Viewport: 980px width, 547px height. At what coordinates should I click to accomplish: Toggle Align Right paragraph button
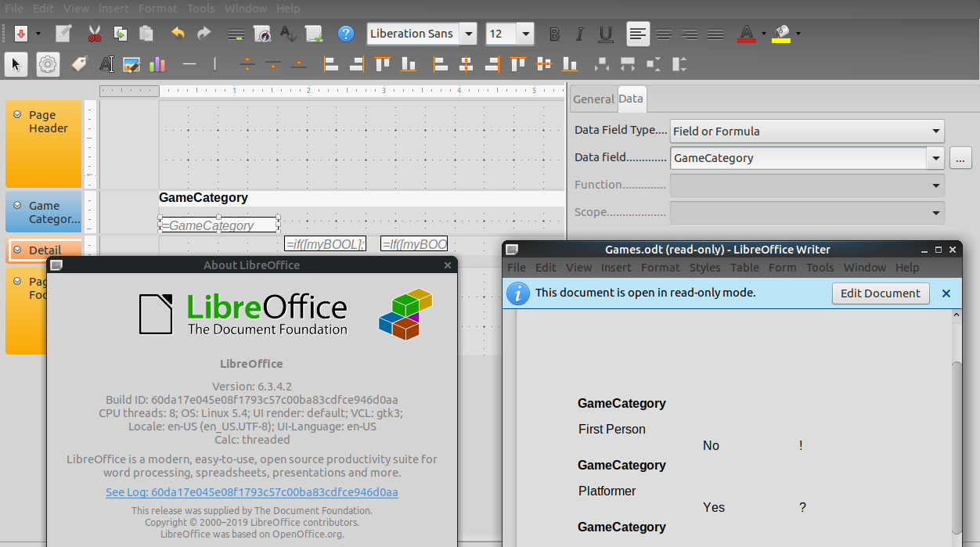point(690,34)
